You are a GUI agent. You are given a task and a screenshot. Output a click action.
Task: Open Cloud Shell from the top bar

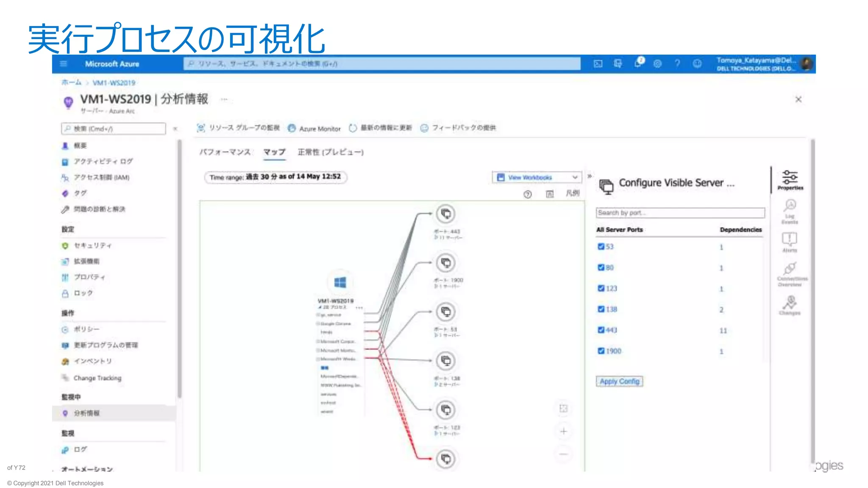tap(598, 64)
